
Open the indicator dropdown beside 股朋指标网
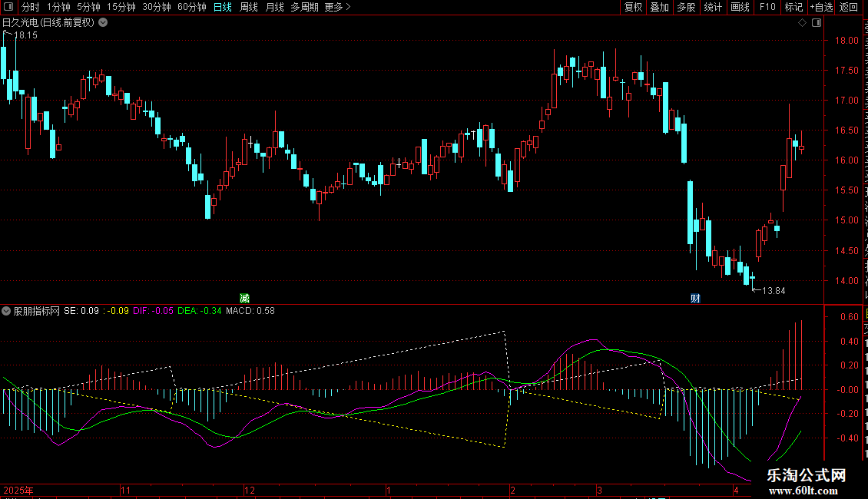6,311
